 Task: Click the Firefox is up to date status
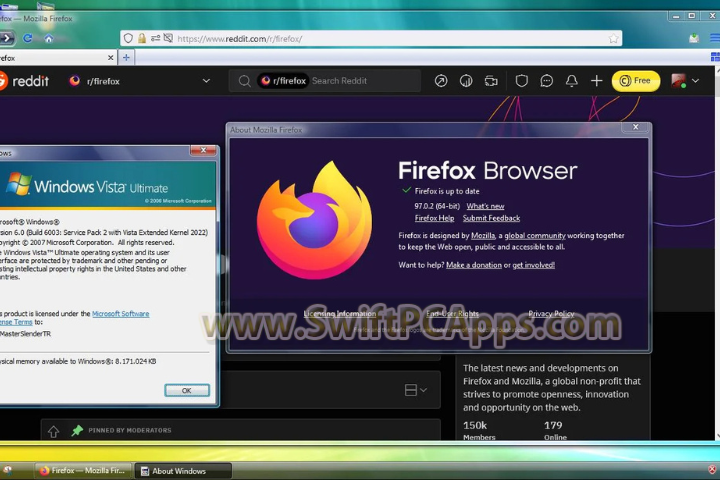coord(447,191)
